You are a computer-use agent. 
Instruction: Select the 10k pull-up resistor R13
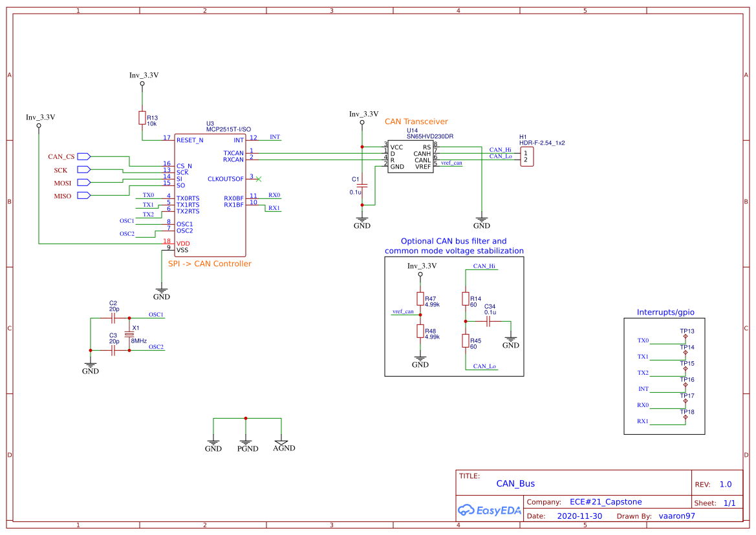click(x=142, y=118)
